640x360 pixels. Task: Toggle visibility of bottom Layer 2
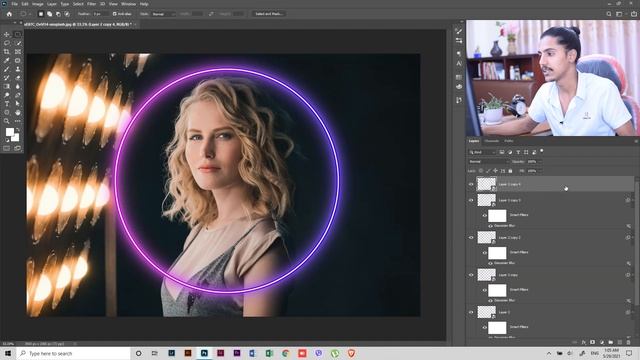tap(471, 312)
